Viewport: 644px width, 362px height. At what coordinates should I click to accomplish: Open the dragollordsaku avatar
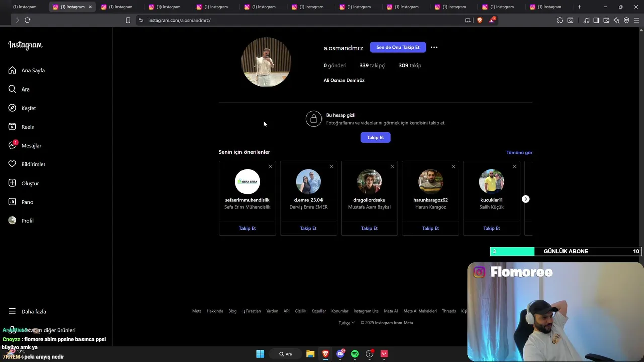[369, 182]
